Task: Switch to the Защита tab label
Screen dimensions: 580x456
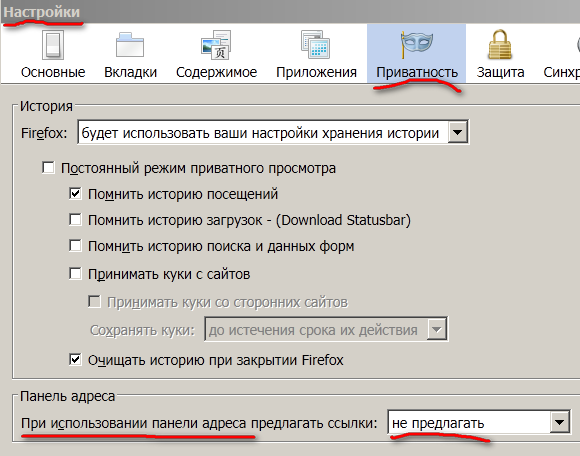Action: pos(500,72)
